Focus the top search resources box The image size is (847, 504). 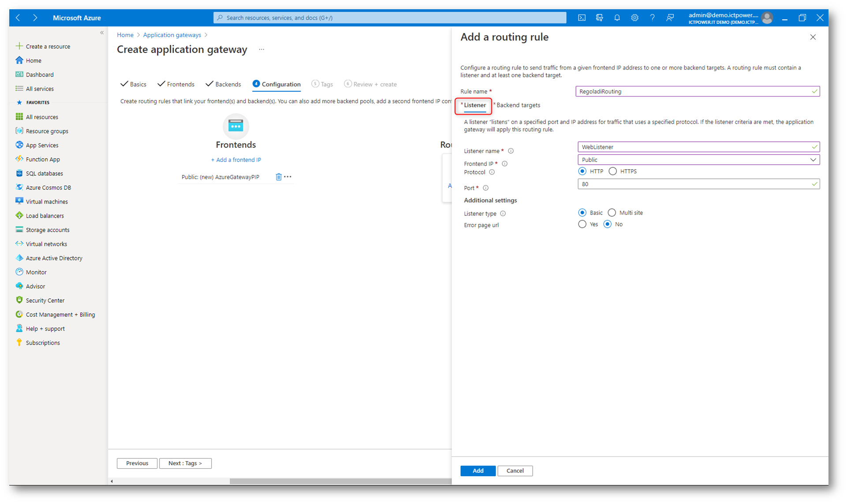[x=390, y=18]
